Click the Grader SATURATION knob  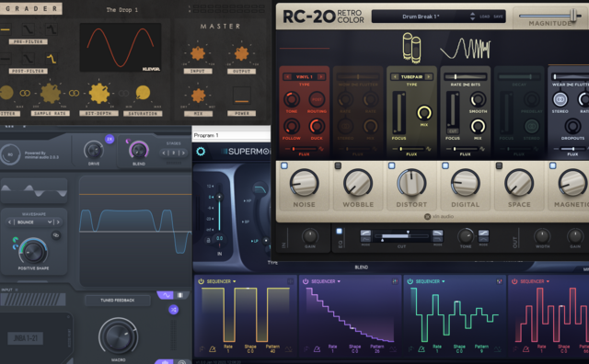(x=143, y=93)
